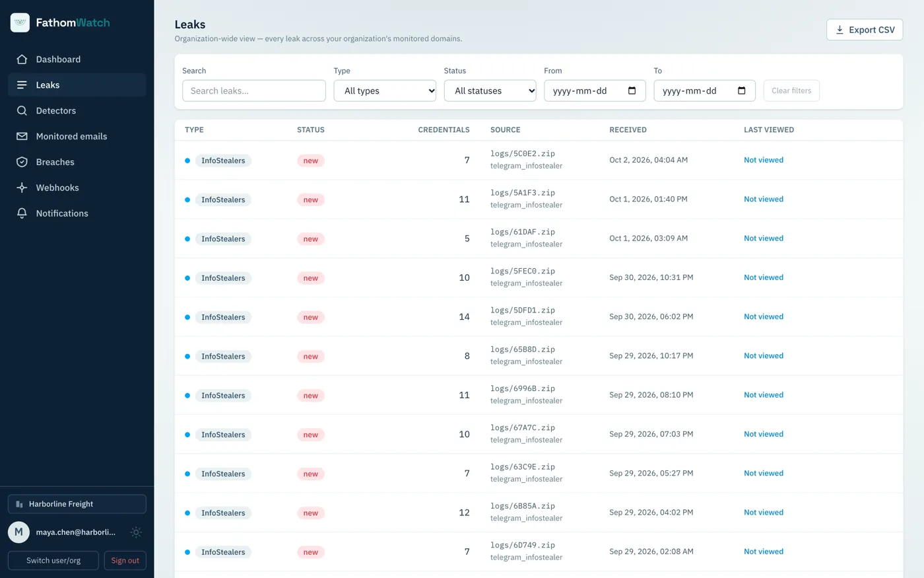Focus the Search leaks input field

point(254,91)
